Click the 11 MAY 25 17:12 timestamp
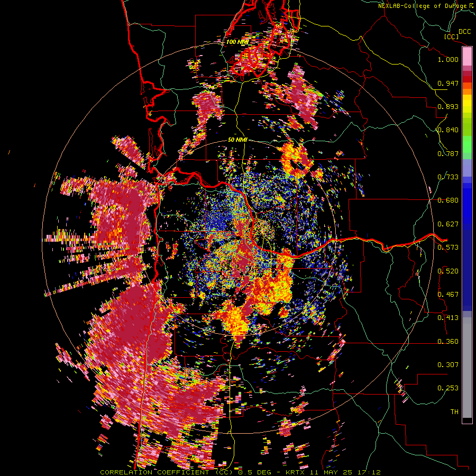Image resolution: width=476 pixels, height=476 pixels. 345,472
